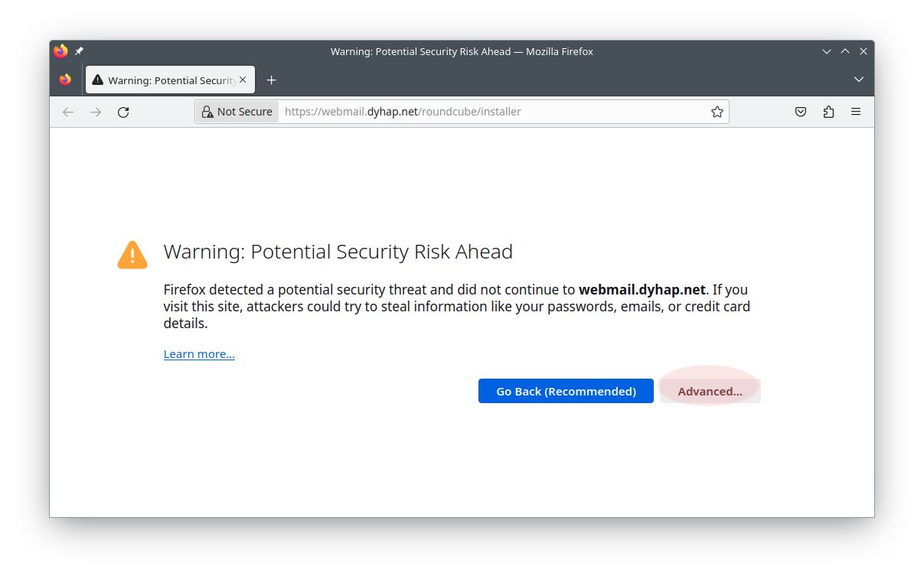Reload the current page
924x576 pixels.
point(123,112)
